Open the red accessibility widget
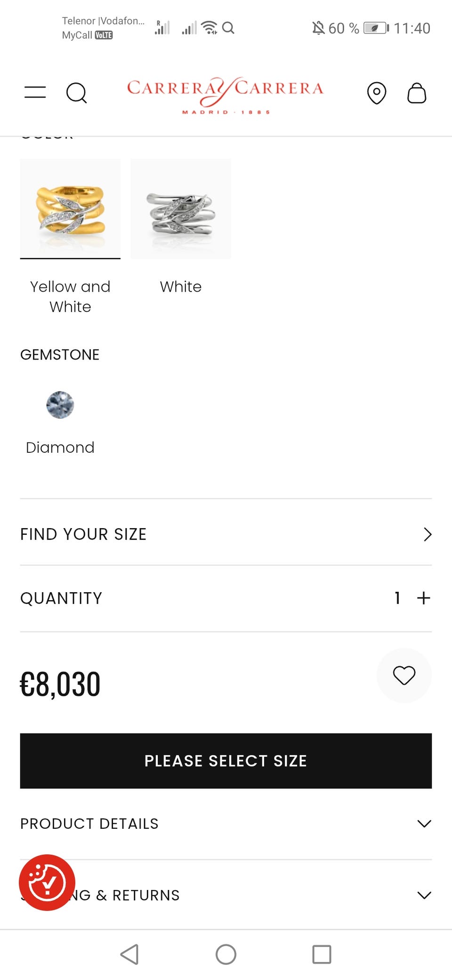Image resolution: width=452 pixels, height=980 pixels. point(47,882)
